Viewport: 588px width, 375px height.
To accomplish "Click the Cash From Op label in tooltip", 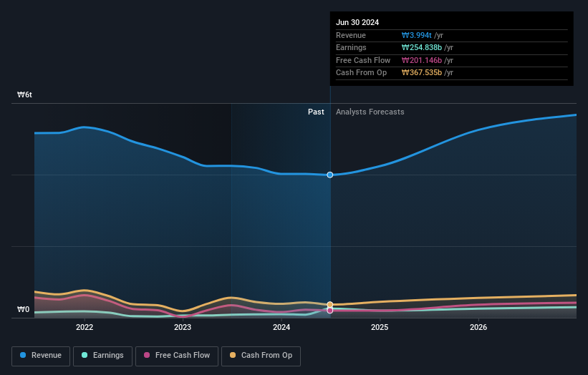I will pos(361,73).
